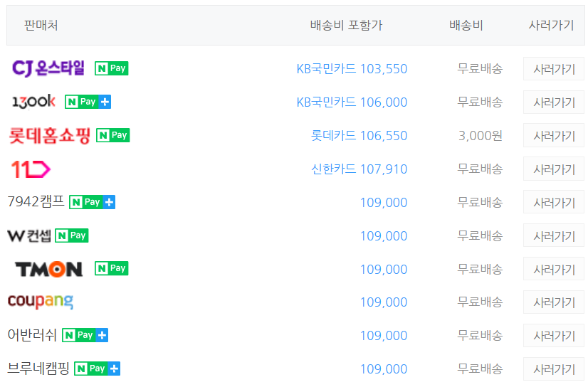The height and width of the screenshot is (392, 588).
Task: Open the 109,000 price in coupang row
Action: click(x=384, y=302)
